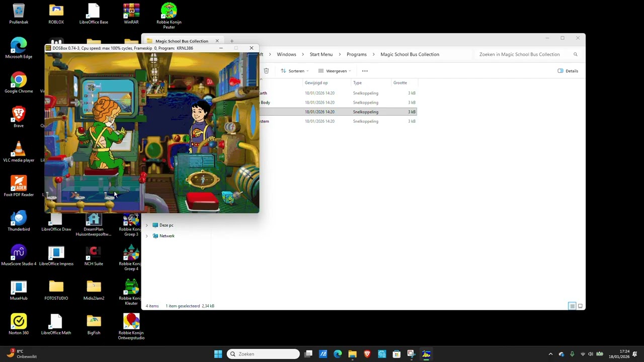Image resolution: width=644 pixels, height=362 pixels.
Task: Click the search box in Explorer
Action: [528, 54]
